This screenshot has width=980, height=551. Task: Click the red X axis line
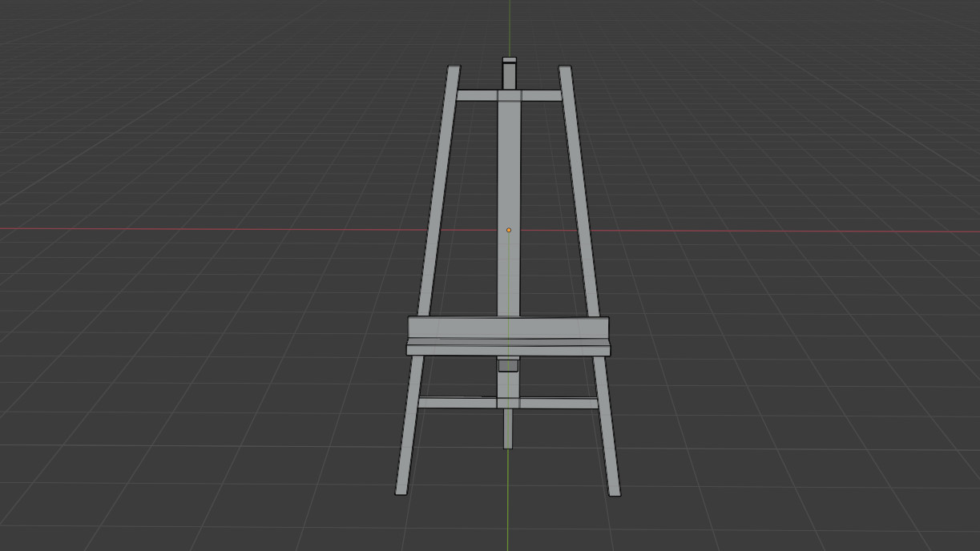pos(240,230)
